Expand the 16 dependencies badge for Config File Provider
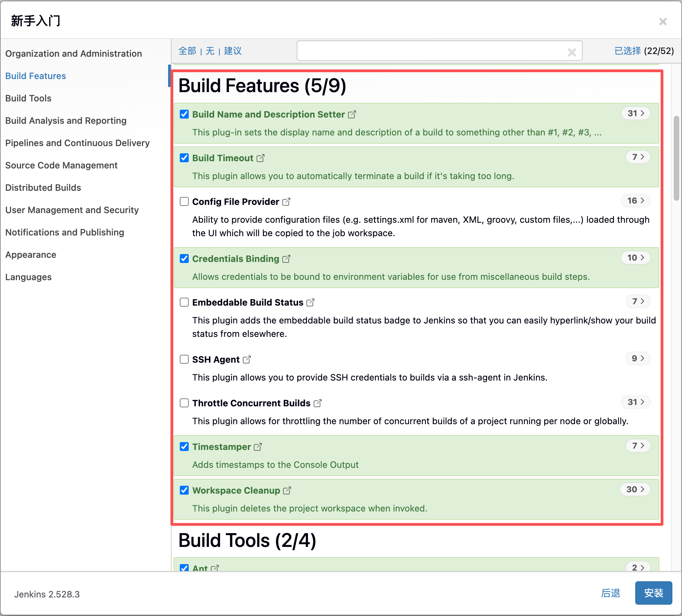 click(636, 201)
